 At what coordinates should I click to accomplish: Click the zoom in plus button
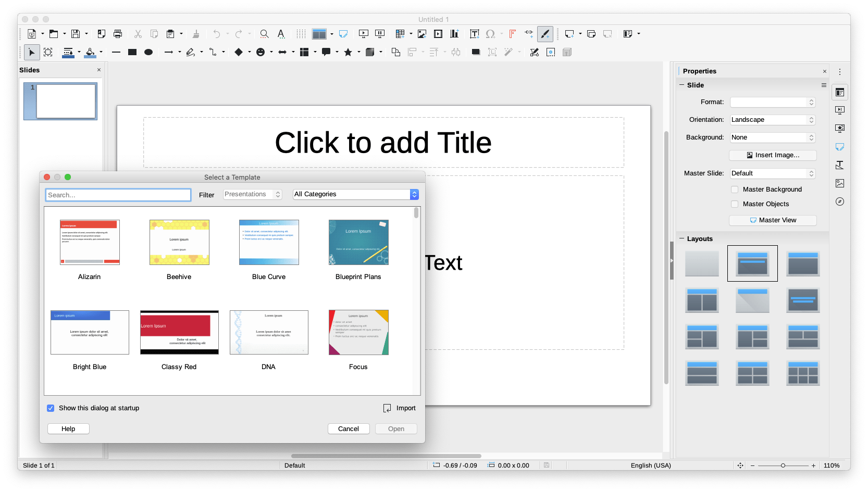(x=813, y=465)
